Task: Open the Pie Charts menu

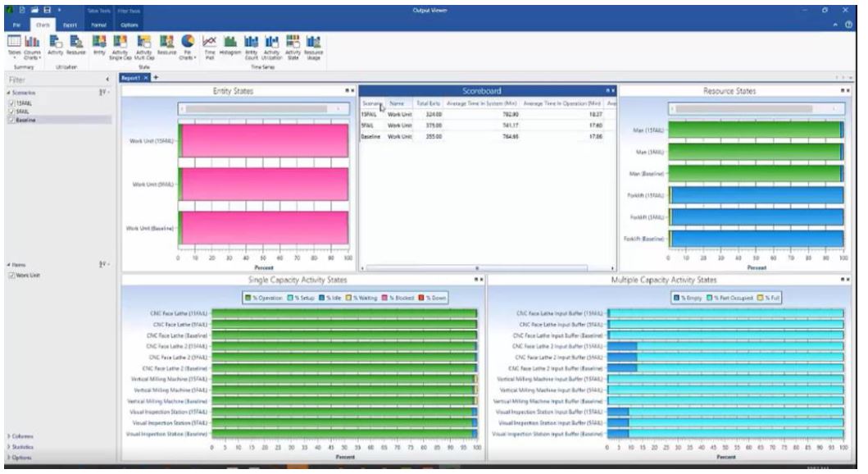Action: tap(189, 47)
